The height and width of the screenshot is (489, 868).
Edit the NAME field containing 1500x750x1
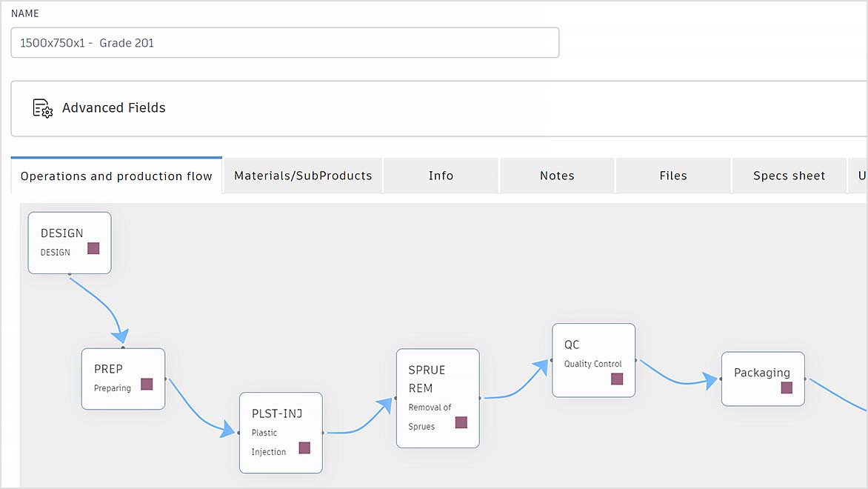tap(284, 42)
